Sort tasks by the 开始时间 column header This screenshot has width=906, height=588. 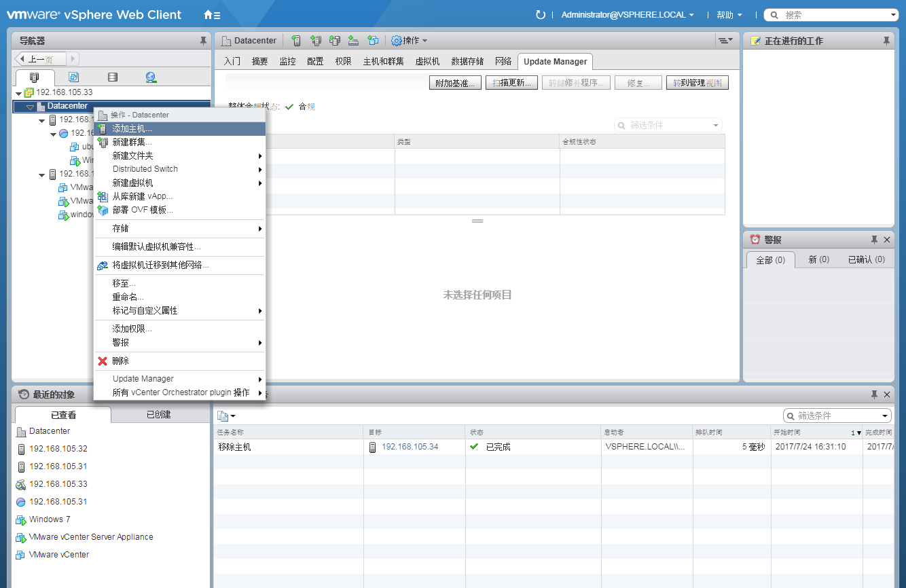click(815, 432)
